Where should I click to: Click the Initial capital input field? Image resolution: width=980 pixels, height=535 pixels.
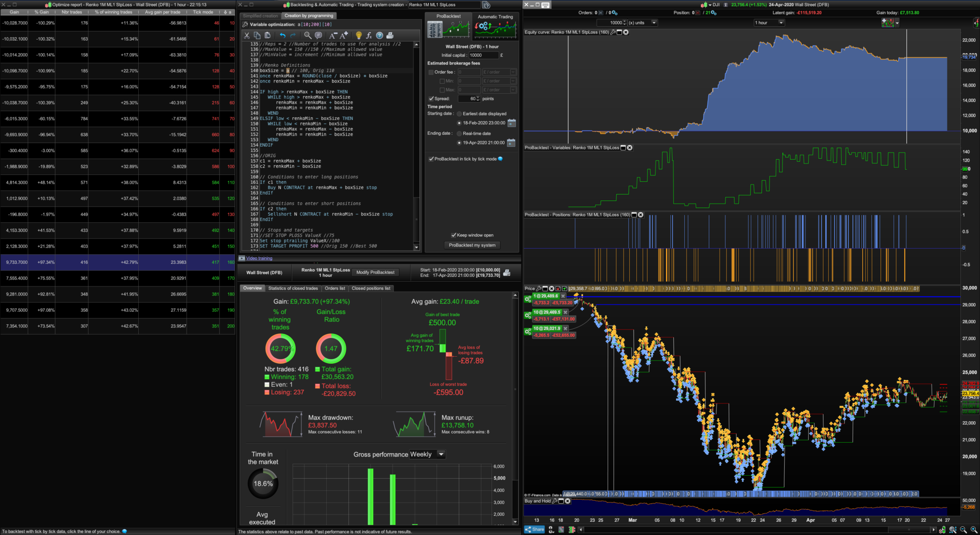pos(483,55)
